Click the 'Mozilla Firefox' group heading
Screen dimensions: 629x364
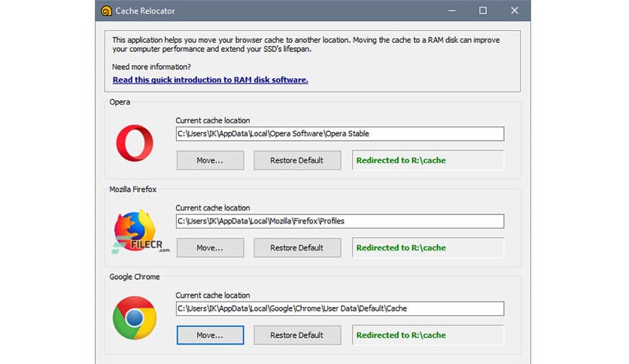tap(132, 190)
